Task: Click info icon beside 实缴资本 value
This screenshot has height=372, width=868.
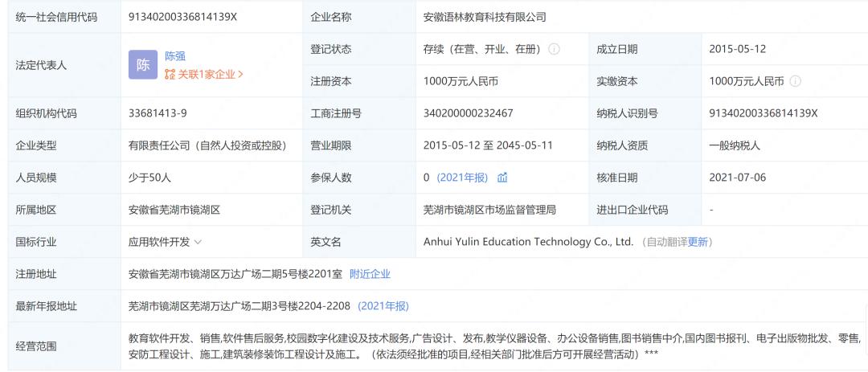Action: click(796, 81)
